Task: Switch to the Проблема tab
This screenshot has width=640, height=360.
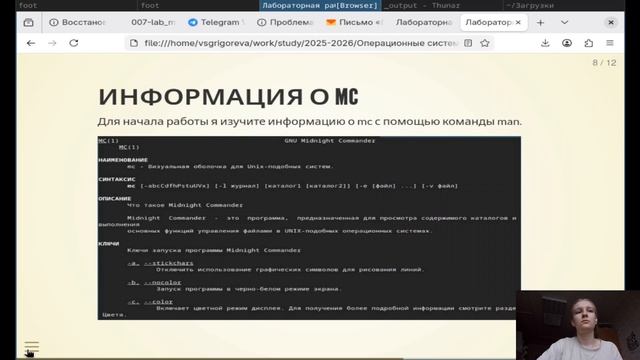Action: [286, 22]
